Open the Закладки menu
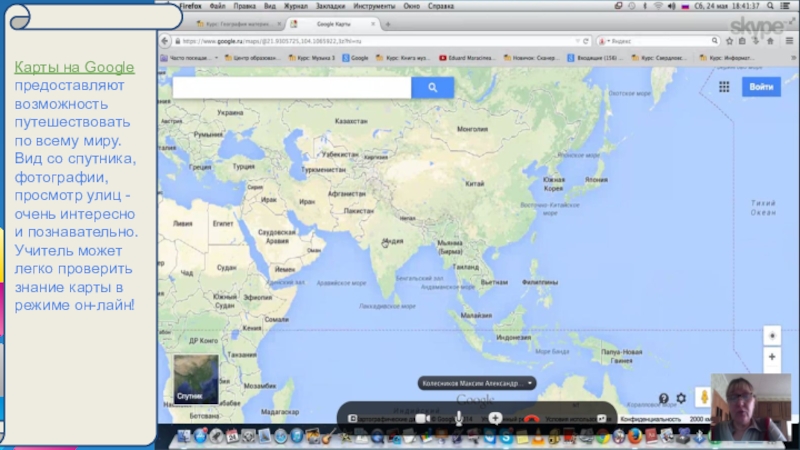 331,6
